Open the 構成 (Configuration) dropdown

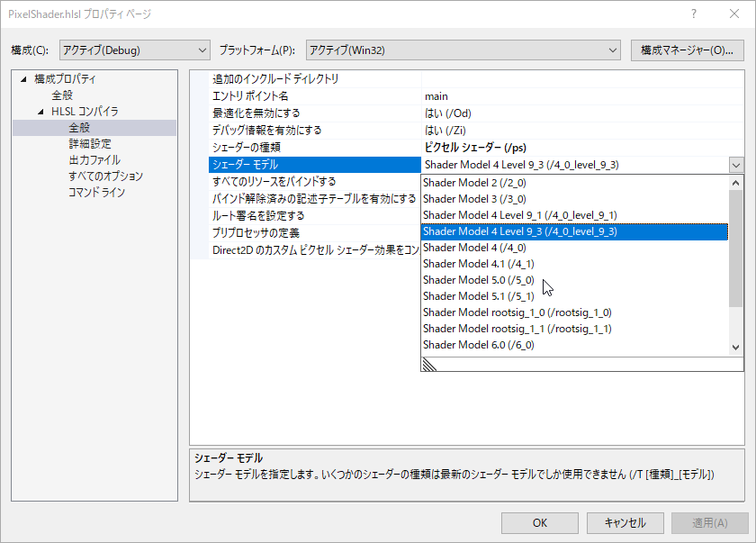(x=134, y=50)
